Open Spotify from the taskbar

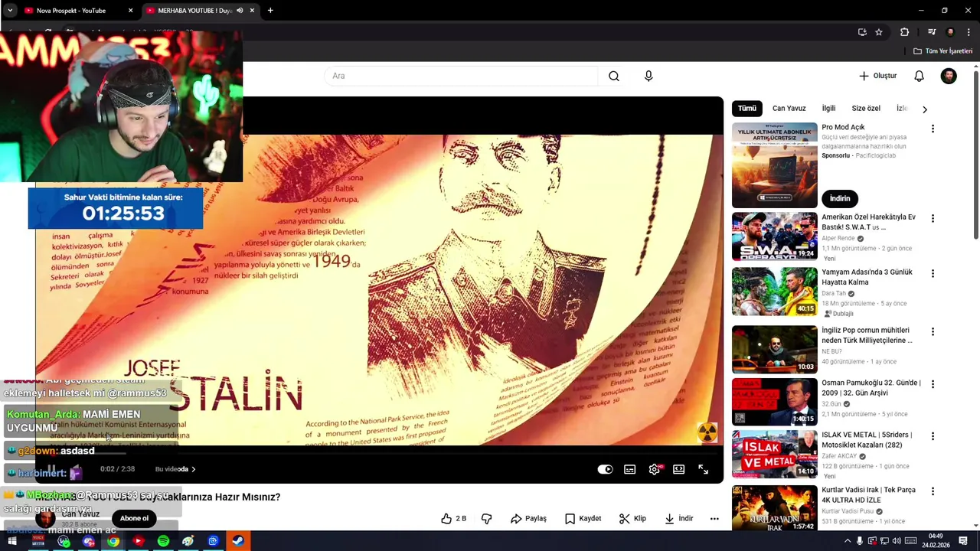[163, 541]
